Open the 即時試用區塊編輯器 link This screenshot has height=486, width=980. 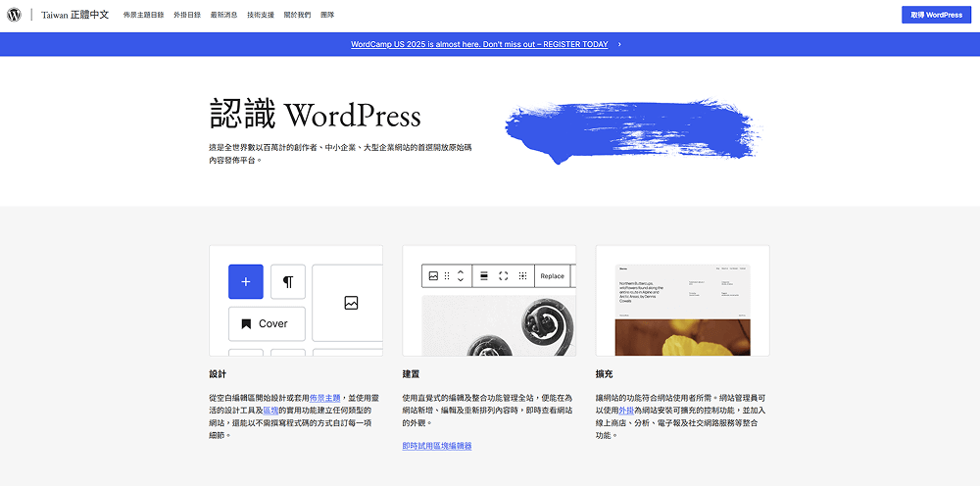[437, 446]
